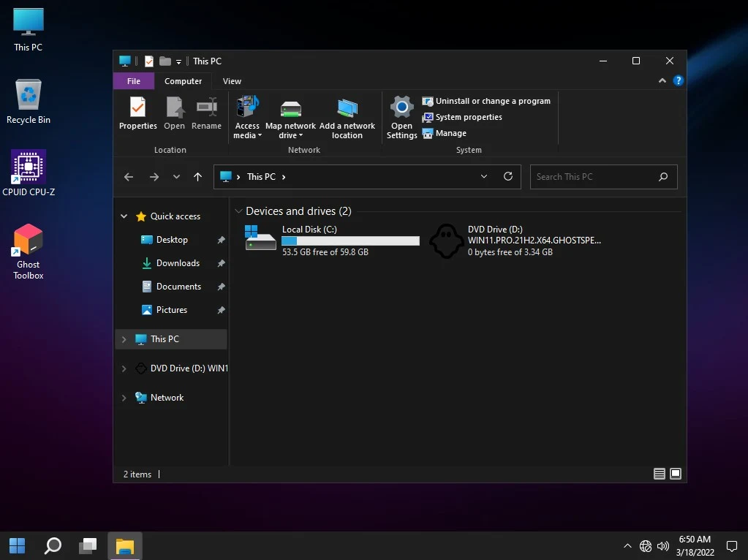Select Network in navigation pane
This screenshot has width=748, height=560.
(x=167, y=398)
